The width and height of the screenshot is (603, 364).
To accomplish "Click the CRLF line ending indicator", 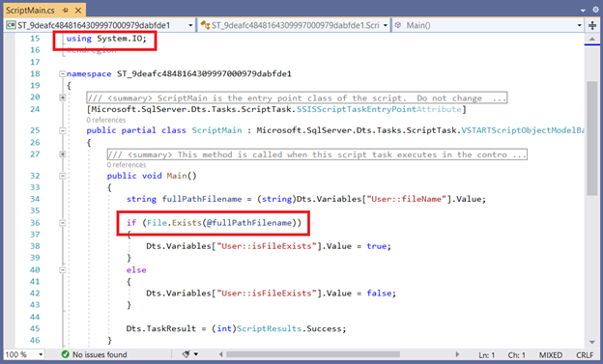I will click(x=585, y=354).
